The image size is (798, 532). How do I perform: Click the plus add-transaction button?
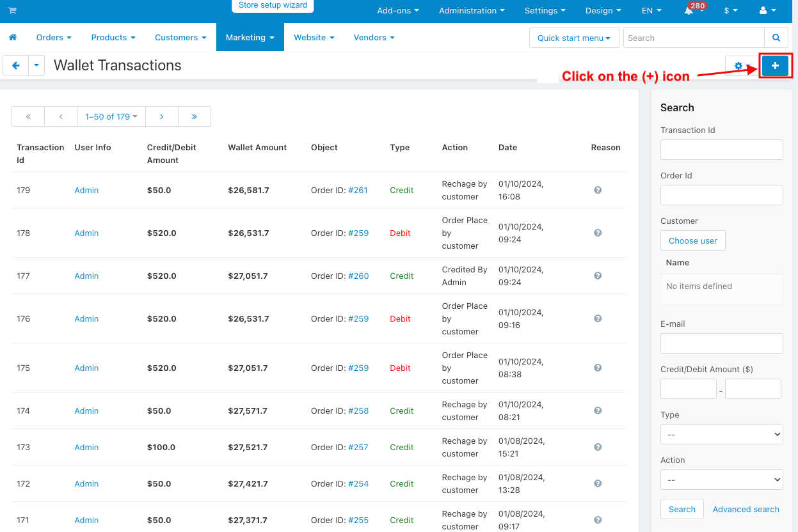(x=775, y=66)
